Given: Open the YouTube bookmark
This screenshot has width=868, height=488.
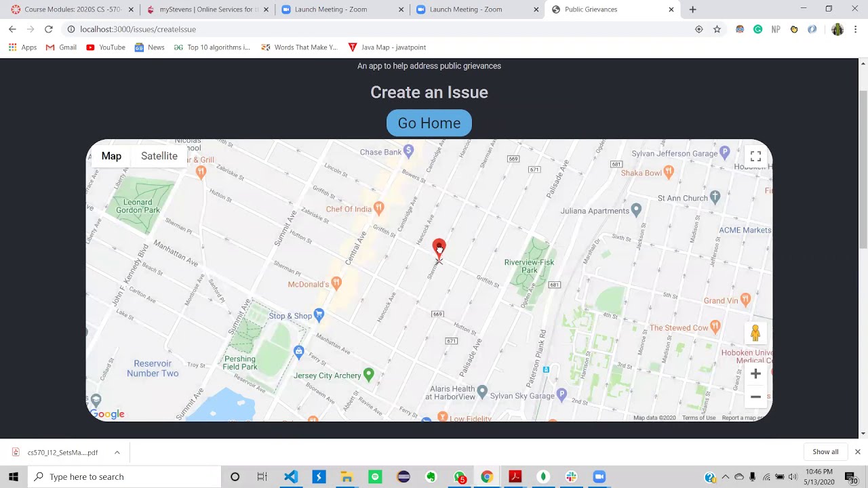Looking at the screenshot, I should coord(106,47).
